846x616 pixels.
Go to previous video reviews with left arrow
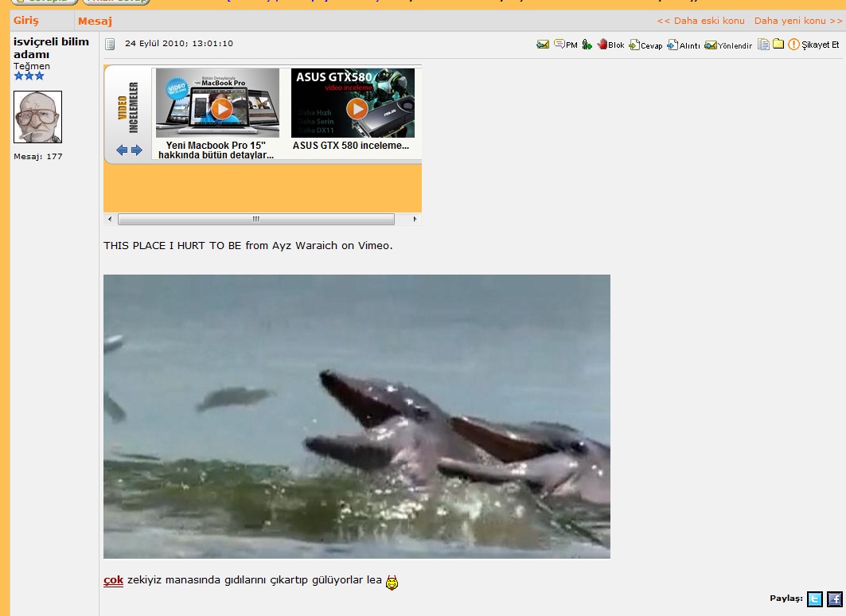point(122,150)
